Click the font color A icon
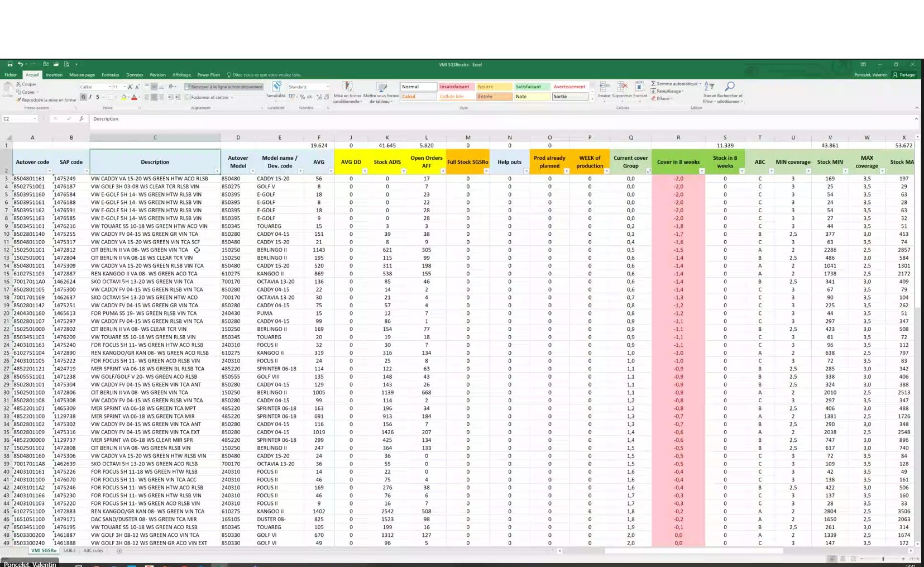 [x=134, y=97]
